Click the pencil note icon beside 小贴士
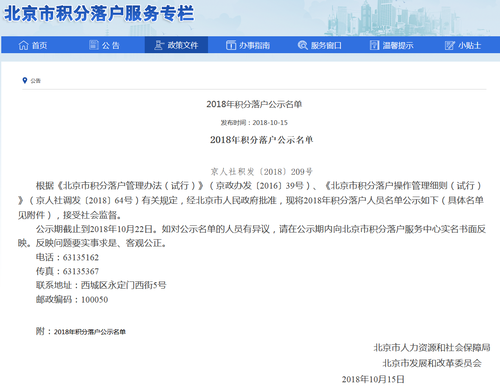Image resolution: width=500 pixels, height=389 pixels. (450, 45)
